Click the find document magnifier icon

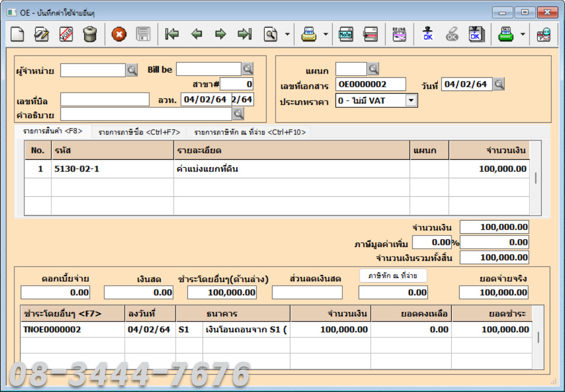pyautogui.click(x=271, y=34)
